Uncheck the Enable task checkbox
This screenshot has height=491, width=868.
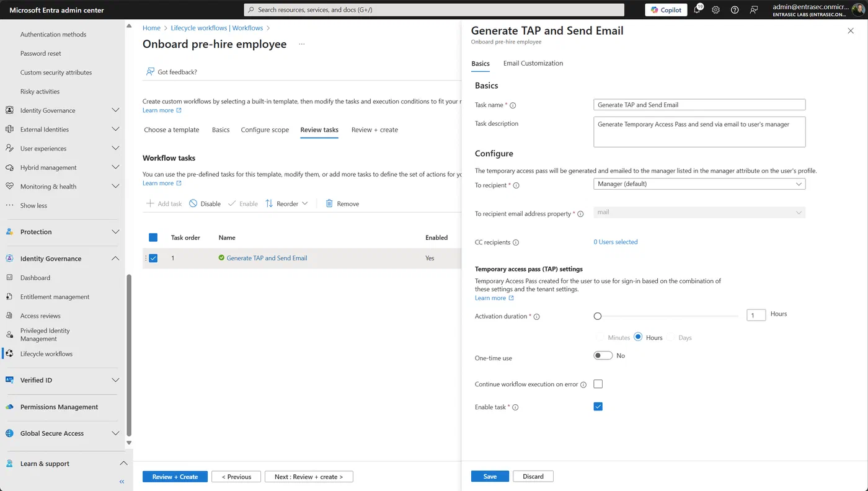[x=598, y=407]
